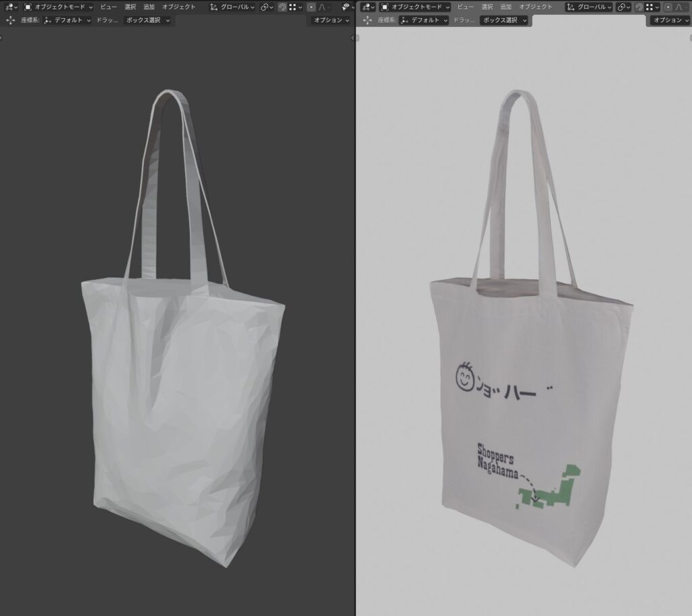
Task: Open 選択 menu in right viewport
Action: point(487,7)
